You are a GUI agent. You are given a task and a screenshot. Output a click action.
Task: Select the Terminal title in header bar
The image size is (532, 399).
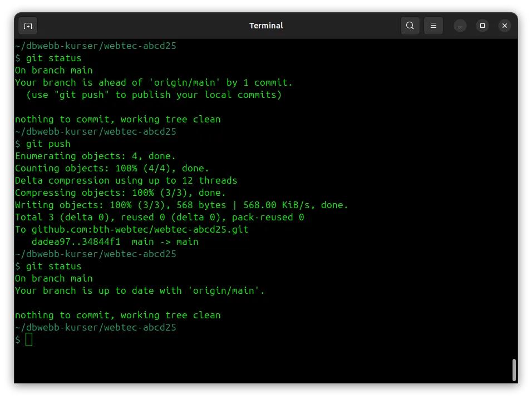(x=266, y=26)
